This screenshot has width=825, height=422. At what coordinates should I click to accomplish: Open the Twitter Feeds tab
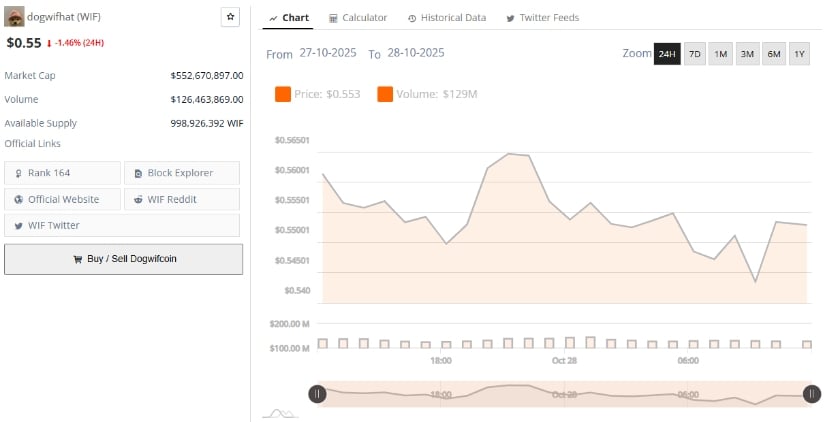coord(542,18)
